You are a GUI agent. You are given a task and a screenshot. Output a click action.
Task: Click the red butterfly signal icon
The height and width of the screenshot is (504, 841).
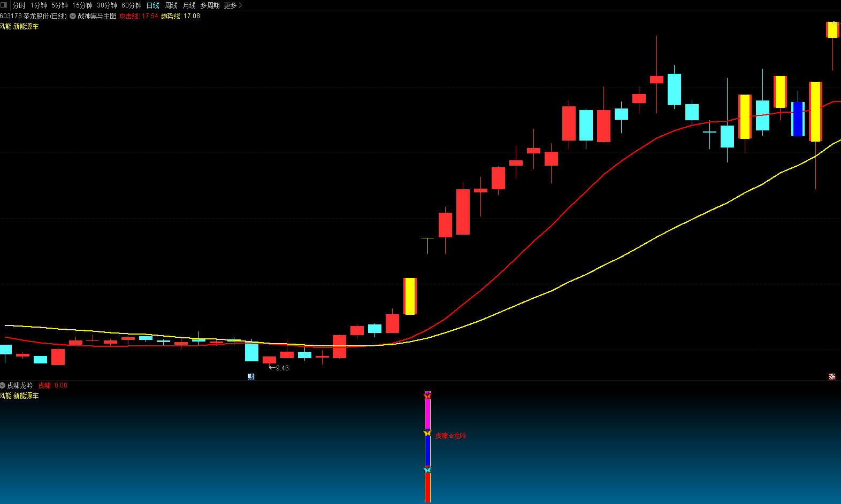click(427, 396)
